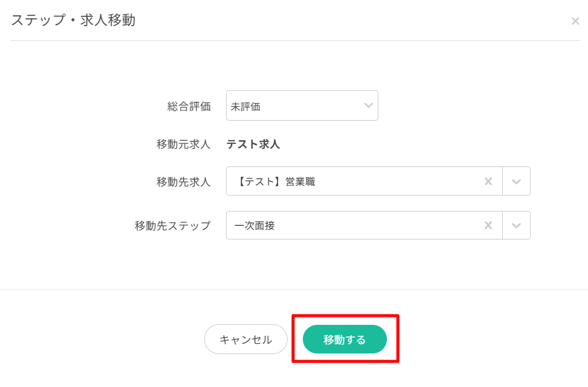Screen dimensions: 588x387
Task: Click the 移動先ステップ field label
Action: (172, 226)
